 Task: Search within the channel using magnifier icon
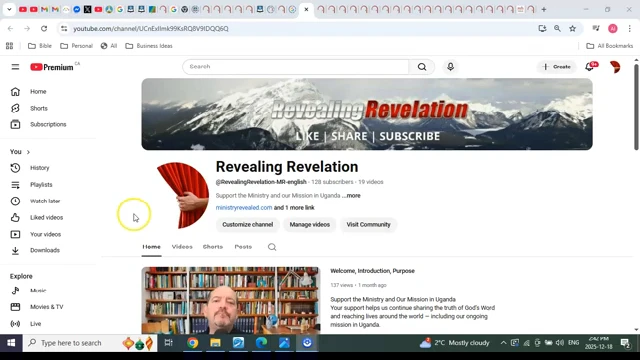coord(272,247)
